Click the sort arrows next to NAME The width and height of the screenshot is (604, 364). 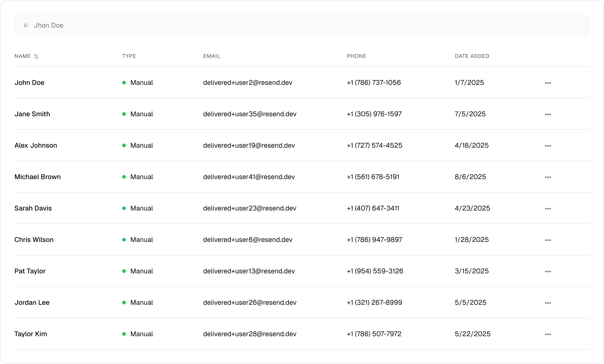click(36, 56)
